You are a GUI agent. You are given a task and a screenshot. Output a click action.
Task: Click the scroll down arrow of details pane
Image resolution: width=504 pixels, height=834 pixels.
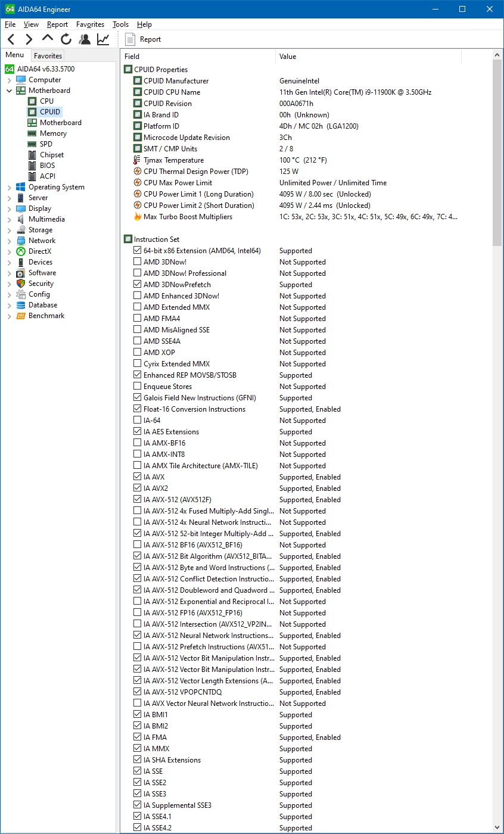click(x=497, y=827)
